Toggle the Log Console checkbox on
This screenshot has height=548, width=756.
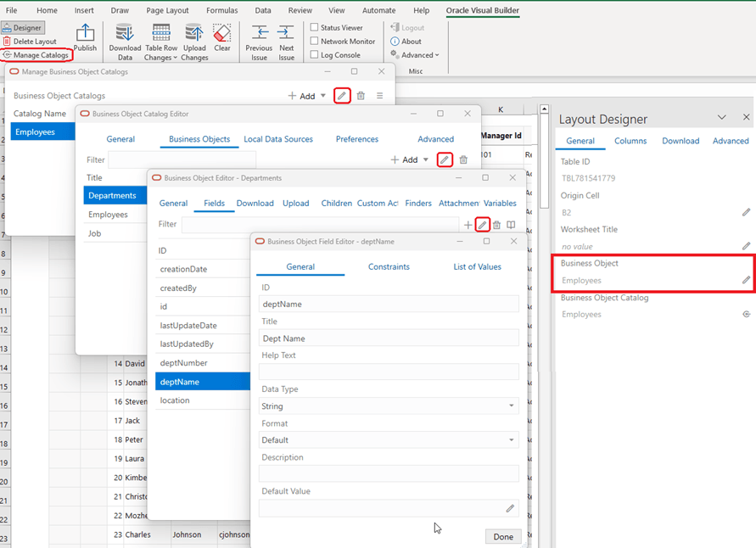click(315, 54)
